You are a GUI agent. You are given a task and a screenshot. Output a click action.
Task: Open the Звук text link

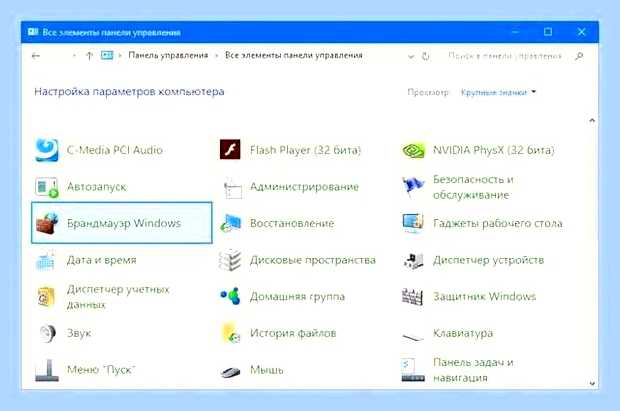click(x=79, y=333)
